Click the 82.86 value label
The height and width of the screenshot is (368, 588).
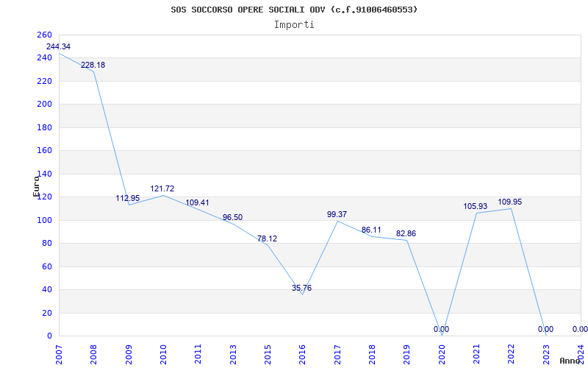coord(406,233)
